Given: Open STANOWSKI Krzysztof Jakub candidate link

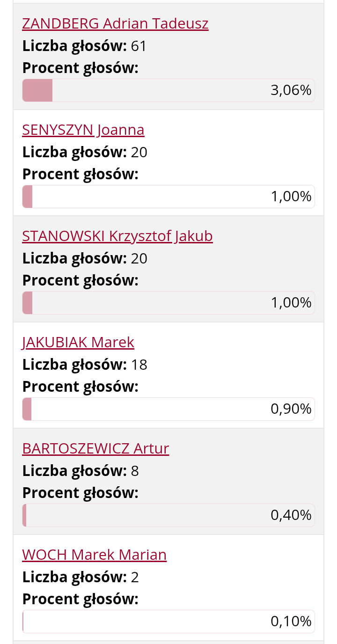Looking at the screenshot, I should tap(117, 236).
